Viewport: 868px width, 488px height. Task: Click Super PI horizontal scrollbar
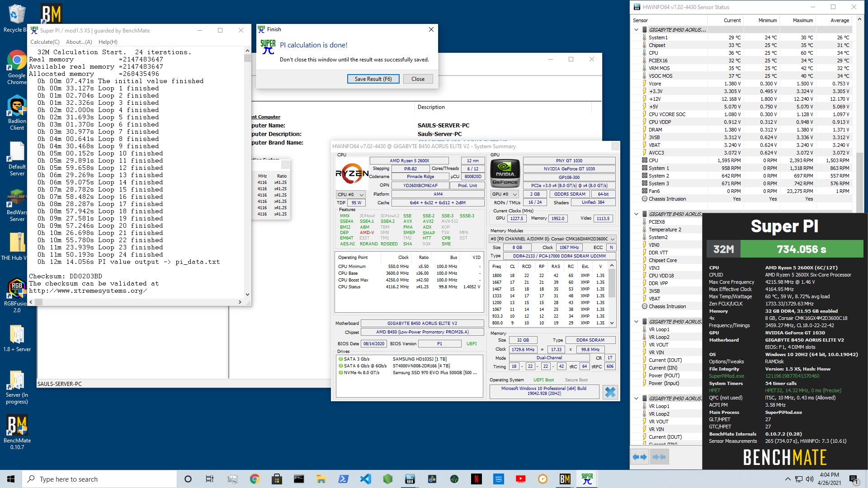[135, 302]
